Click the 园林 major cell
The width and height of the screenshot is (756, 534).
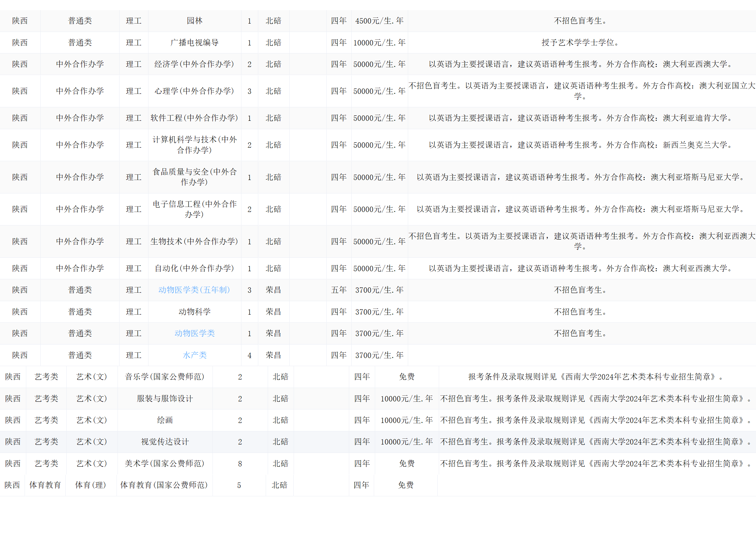point(194,21)
